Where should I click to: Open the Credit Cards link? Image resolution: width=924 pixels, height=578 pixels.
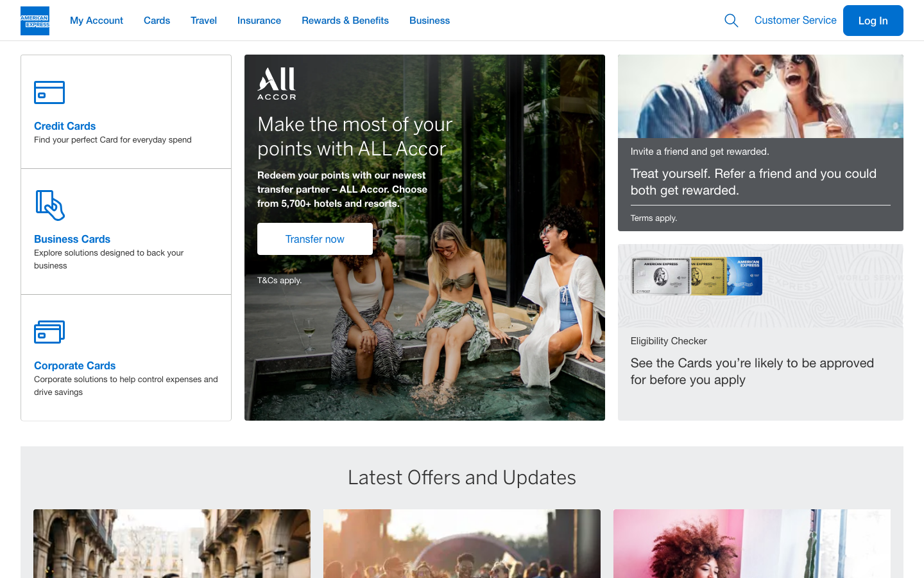tap(65, 126)
